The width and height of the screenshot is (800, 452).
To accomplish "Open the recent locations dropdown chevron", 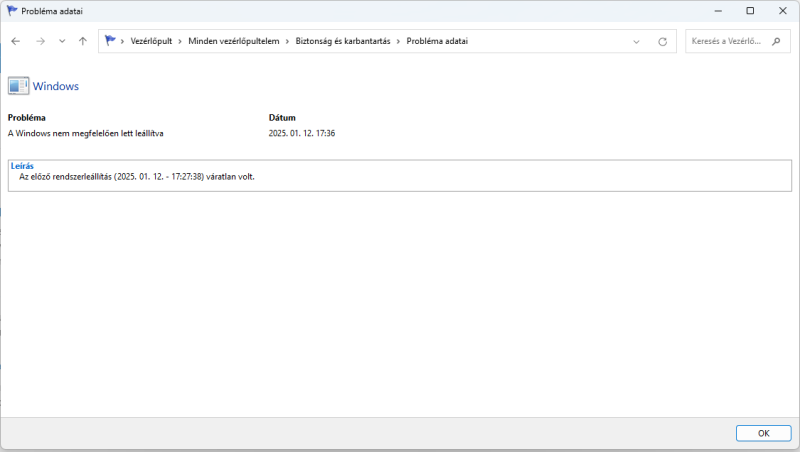I will click(x=62, y=41).
